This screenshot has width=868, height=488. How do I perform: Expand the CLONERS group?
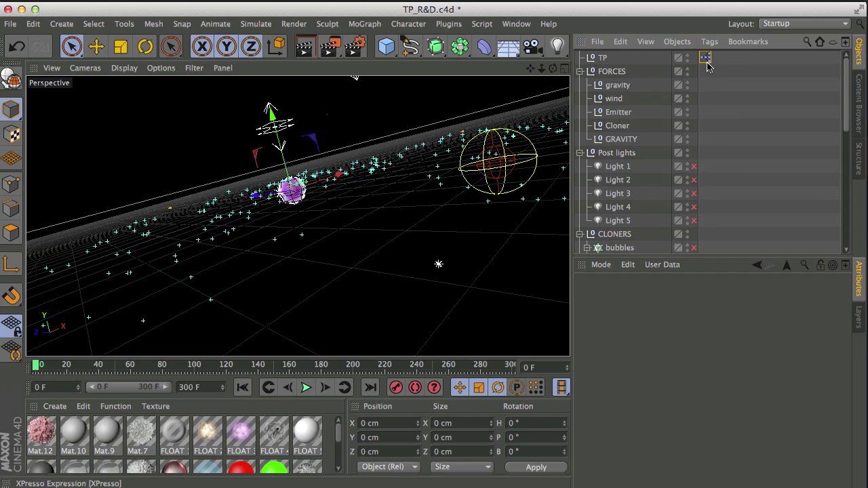pos(580,234)
